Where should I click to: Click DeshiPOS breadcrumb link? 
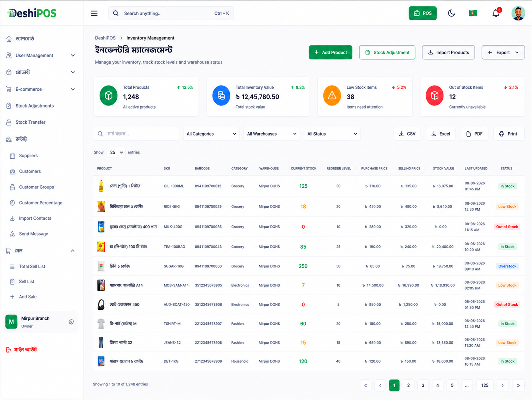pos(105,38)
